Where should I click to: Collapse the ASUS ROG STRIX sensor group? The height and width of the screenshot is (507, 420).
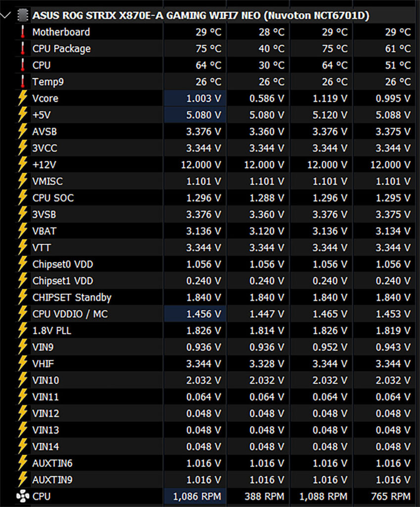[6, 15]
